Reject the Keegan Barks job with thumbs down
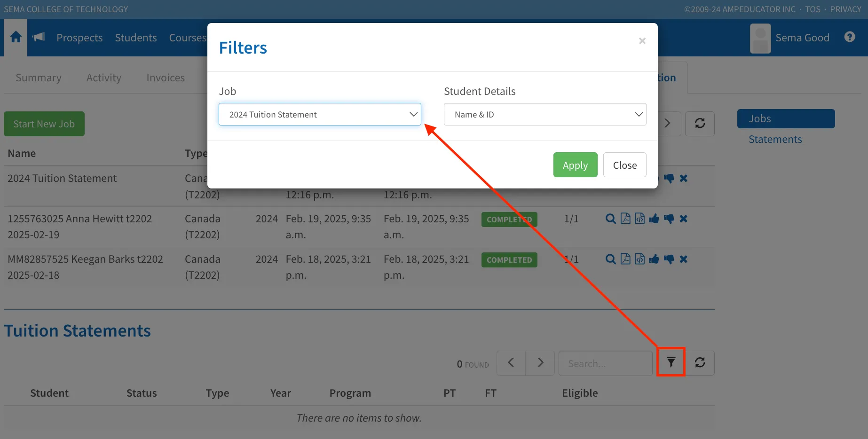868x439 pixels. pyautogui.click(x=669, y=259)
